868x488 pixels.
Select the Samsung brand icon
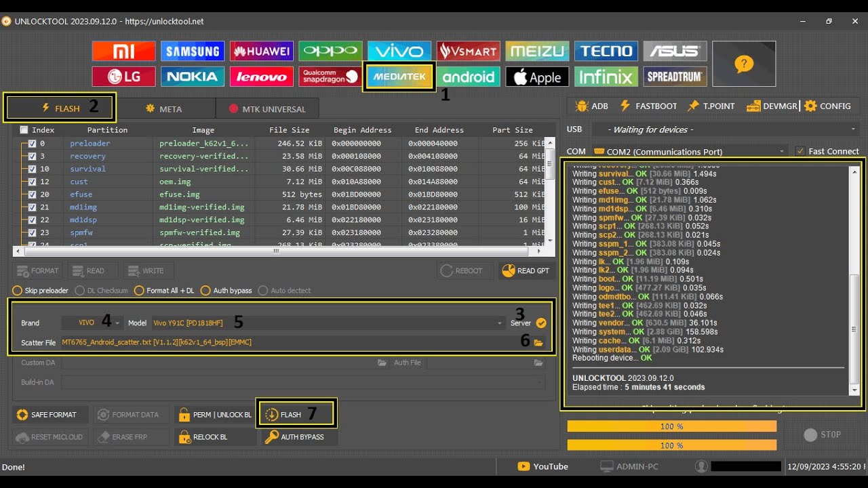point(193,51)
